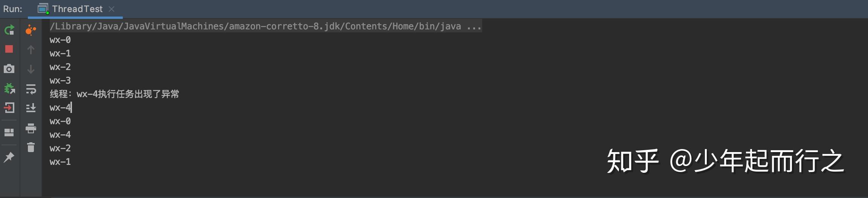Toggle soft-wrap for console output
The width and height of the screenshot is (868, 198).
tap(31, 89)
